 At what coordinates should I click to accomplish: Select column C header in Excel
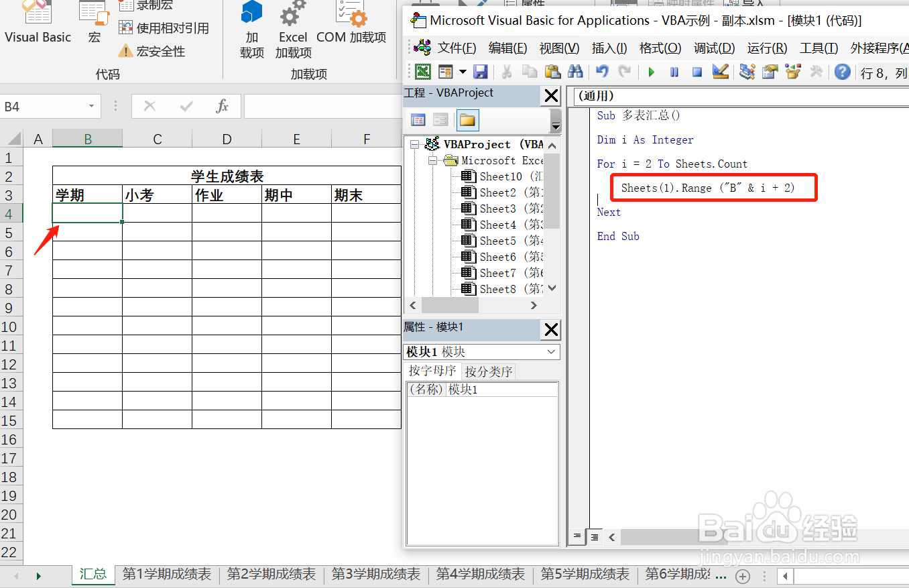pos(158,139)
